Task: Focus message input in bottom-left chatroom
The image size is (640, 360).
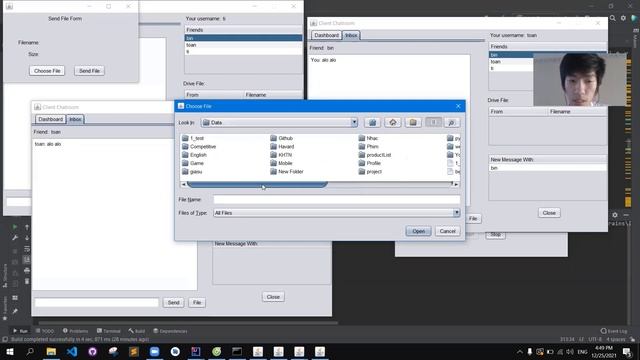Action: 97,302
